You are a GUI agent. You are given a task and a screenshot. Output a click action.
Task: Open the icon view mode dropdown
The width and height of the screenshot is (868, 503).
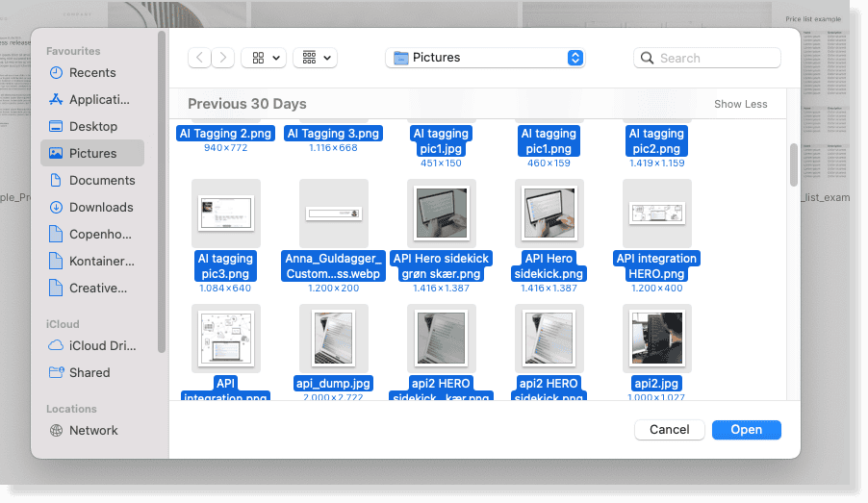[264, 58]
